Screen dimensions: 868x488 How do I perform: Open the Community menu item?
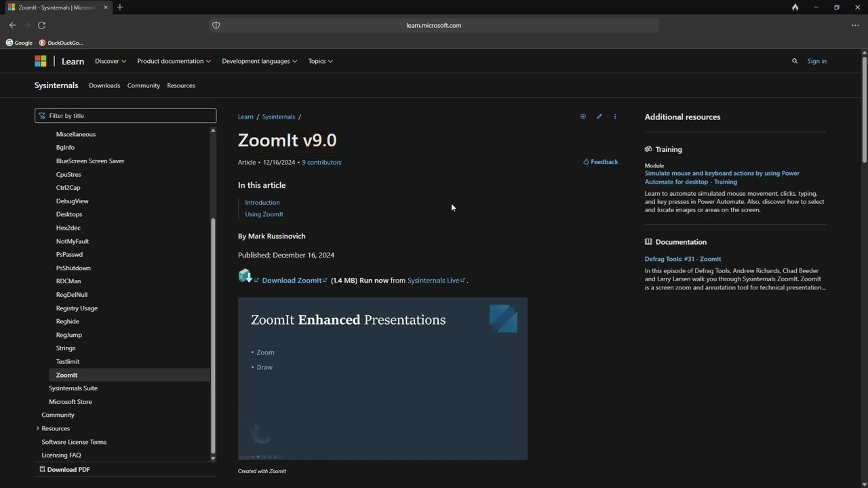click(x=144, y=85)
